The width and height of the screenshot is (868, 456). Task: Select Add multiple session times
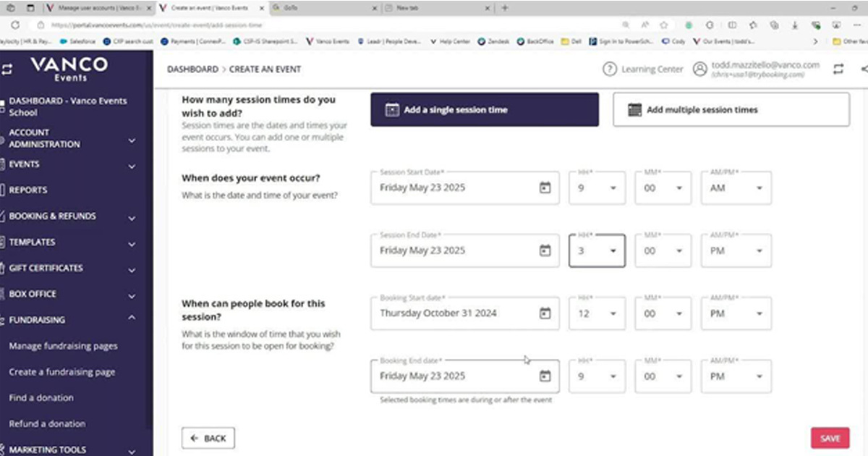pyautogui.click(x=731, y=110)
